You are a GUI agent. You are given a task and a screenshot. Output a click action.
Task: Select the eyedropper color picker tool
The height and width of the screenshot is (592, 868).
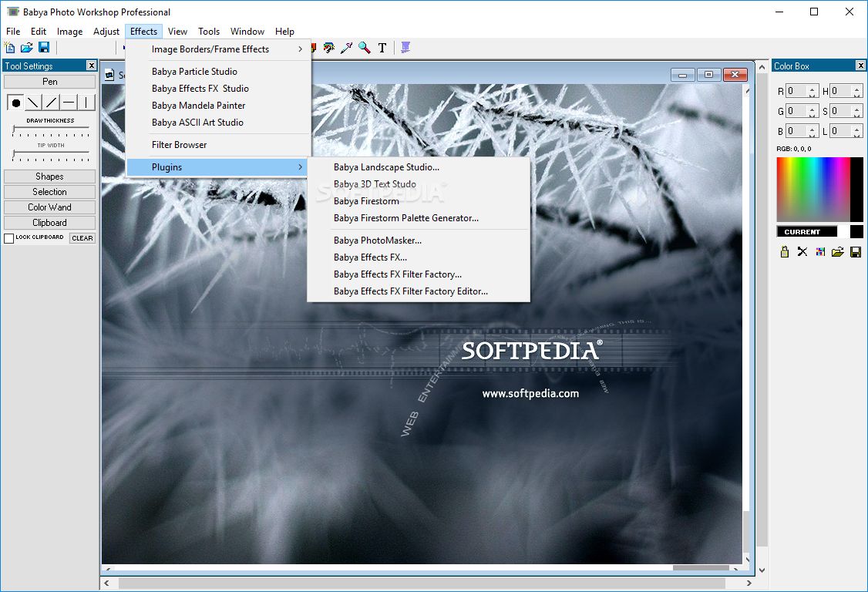[x=347, y=48]
